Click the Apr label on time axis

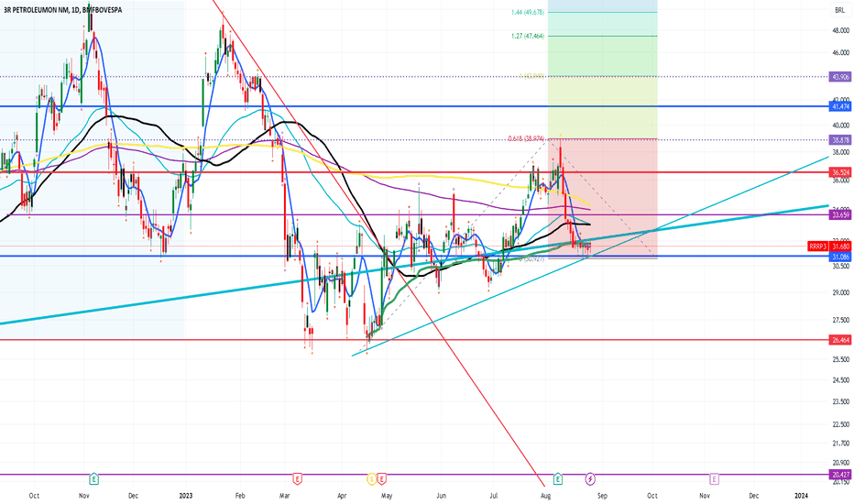coord(342,495)
